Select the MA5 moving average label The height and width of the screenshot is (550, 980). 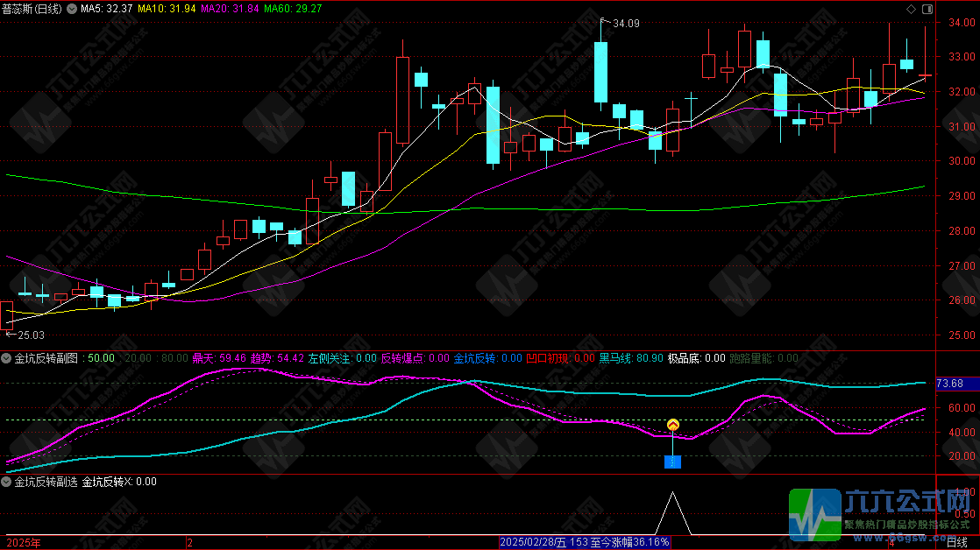click(106, 9)
